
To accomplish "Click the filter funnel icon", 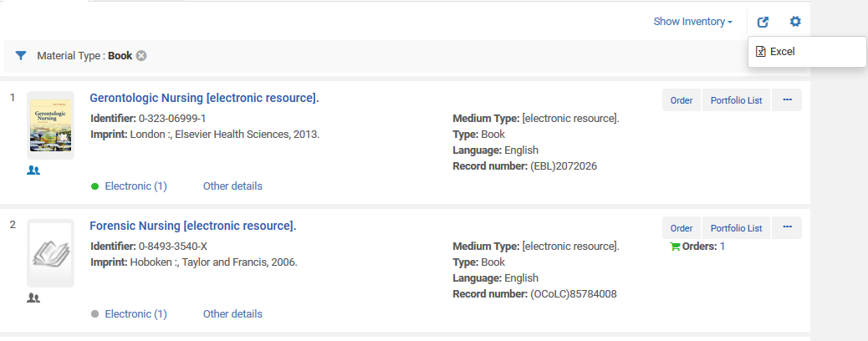I will pos(21,56).
